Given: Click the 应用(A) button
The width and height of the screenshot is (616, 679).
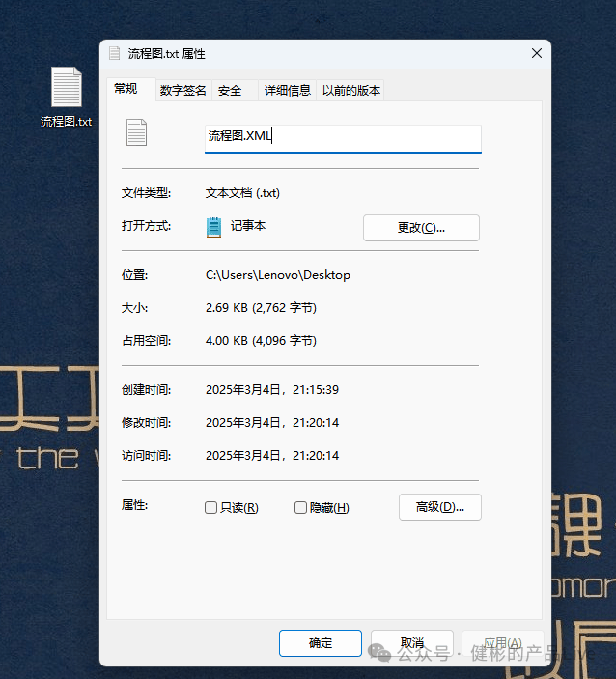Looking at the screenshot, I should [503, 643].
